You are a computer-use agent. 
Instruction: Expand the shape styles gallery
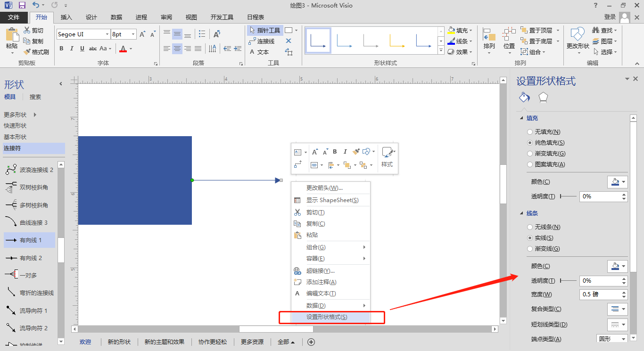click(x=441, y=51)
